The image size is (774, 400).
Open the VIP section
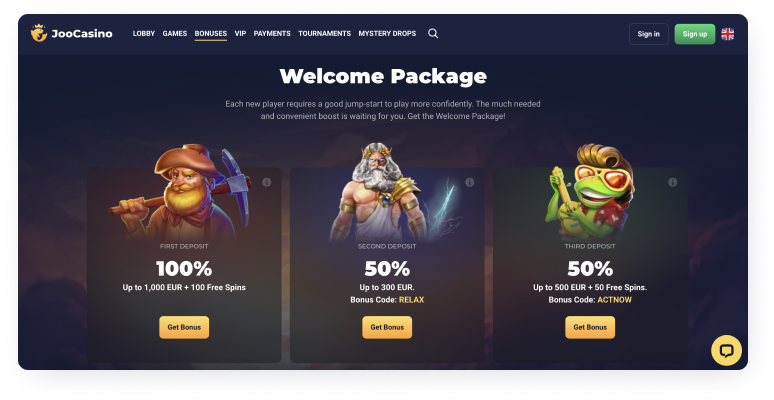point(240,34)
